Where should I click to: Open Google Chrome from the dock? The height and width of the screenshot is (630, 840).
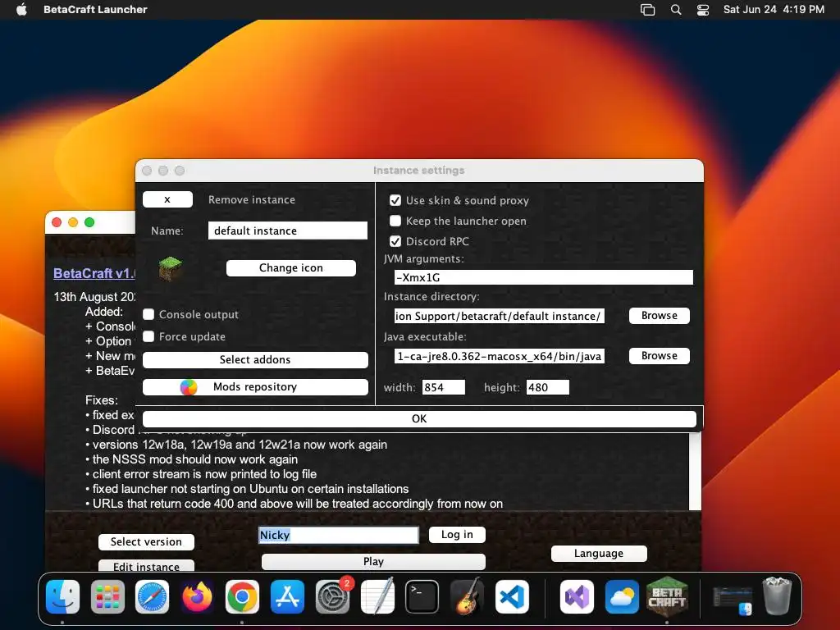(242, 597)
